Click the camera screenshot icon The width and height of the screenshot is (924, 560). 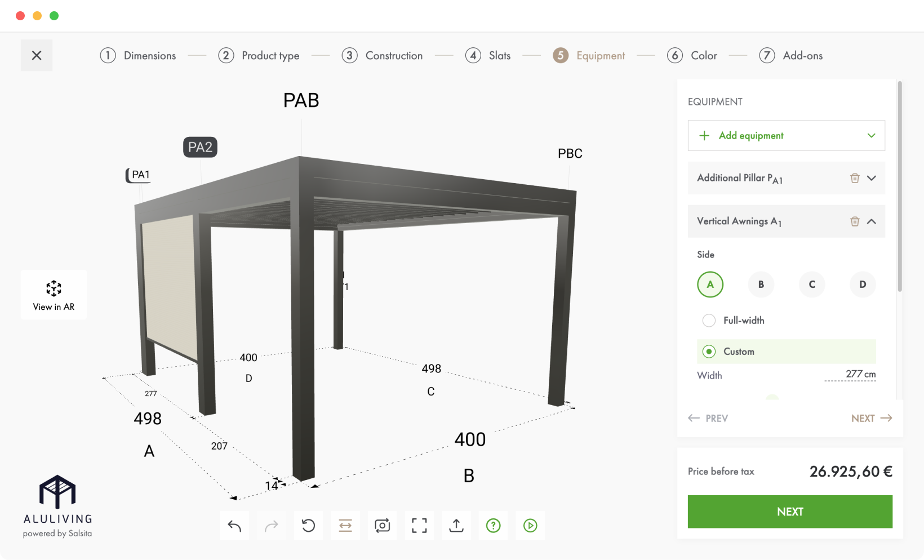[x=383, y=526]
